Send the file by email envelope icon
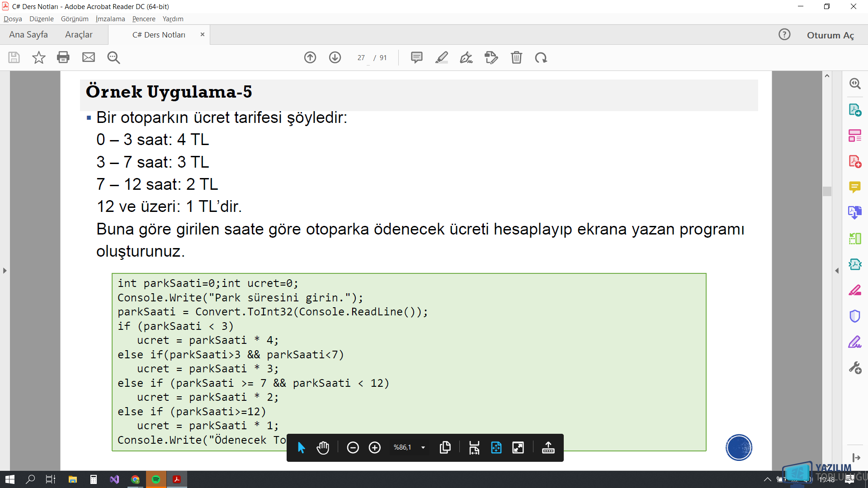 coord(89,57)
